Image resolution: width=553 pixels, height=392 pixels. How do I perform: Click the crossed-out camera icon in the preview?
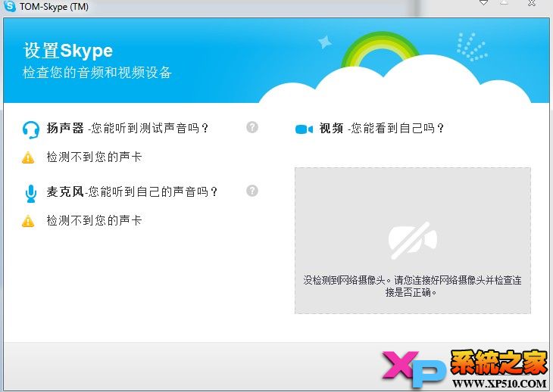coord(413,241)
